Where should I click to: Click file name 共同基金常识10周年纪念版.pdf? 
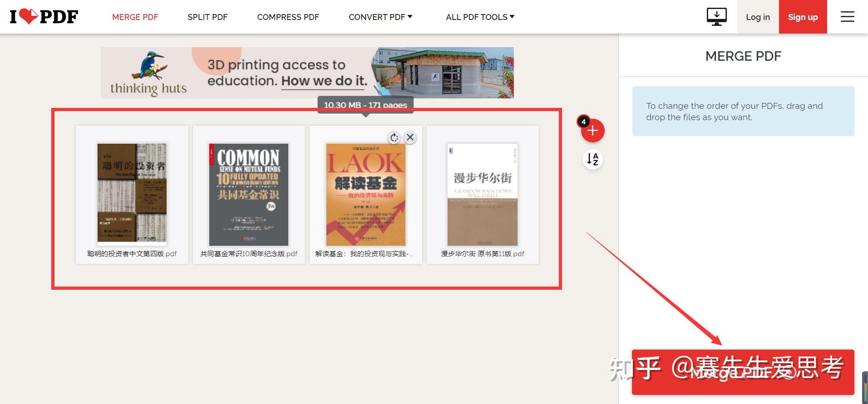249,254
